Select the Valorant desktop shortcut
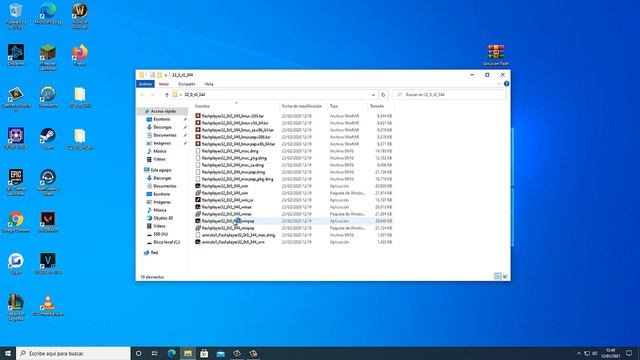 click(x=48, y=222)
